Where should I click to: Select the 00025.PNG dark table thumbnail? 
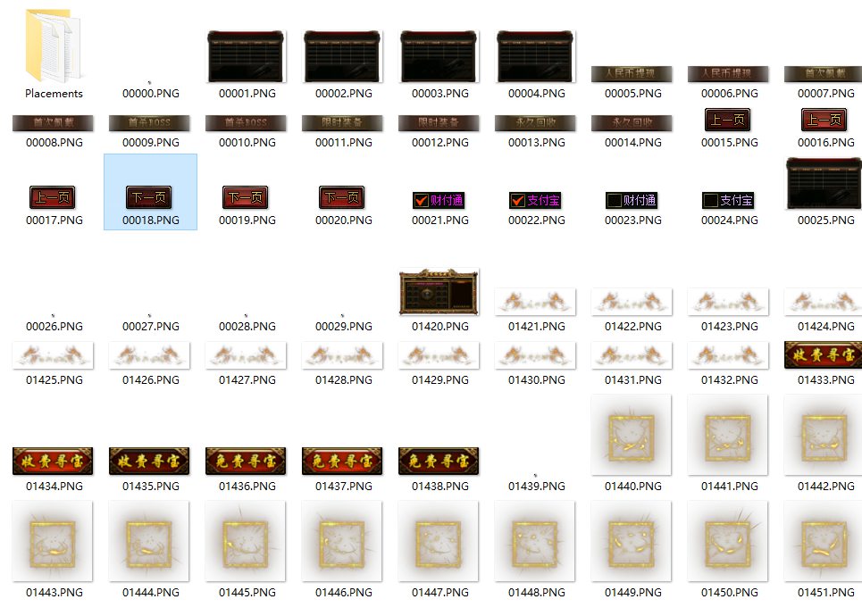[x=823, y=183]
